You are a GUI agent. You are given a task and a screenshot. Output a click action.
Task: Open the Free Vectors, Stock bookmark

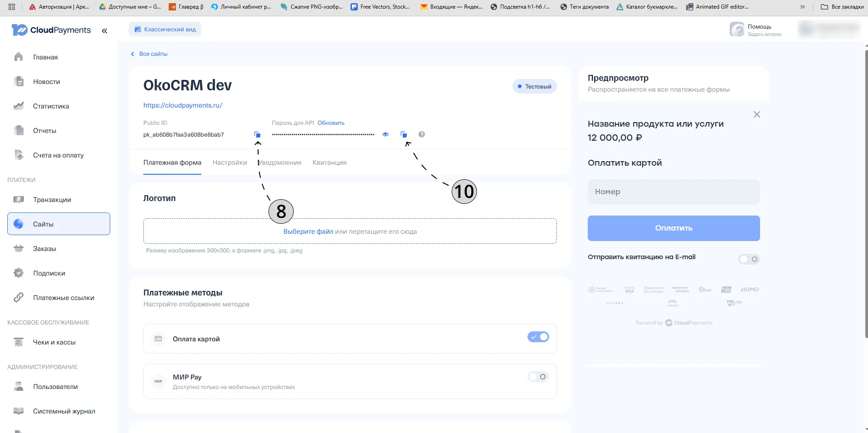pos(380,7)
